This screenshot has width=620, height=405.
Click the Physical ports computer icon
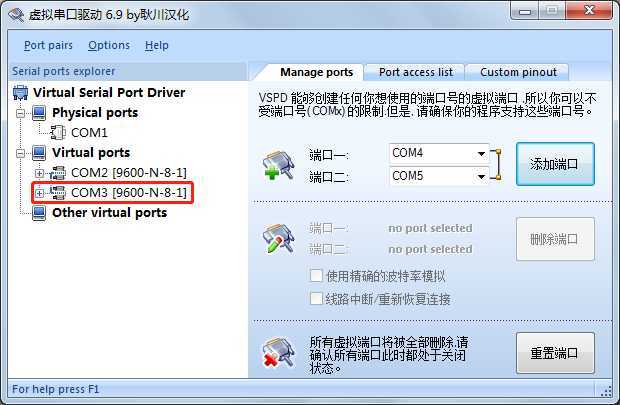[x=39, y=113]
